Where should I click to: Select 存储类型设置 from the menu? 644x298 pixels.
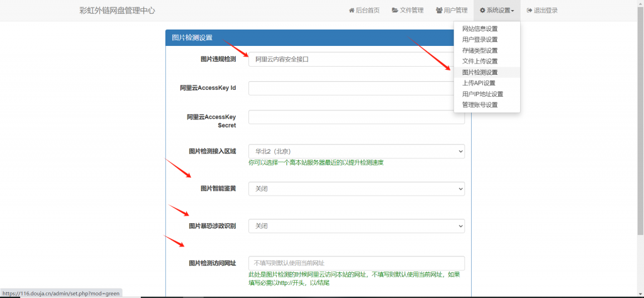click(x=487, y=50)
